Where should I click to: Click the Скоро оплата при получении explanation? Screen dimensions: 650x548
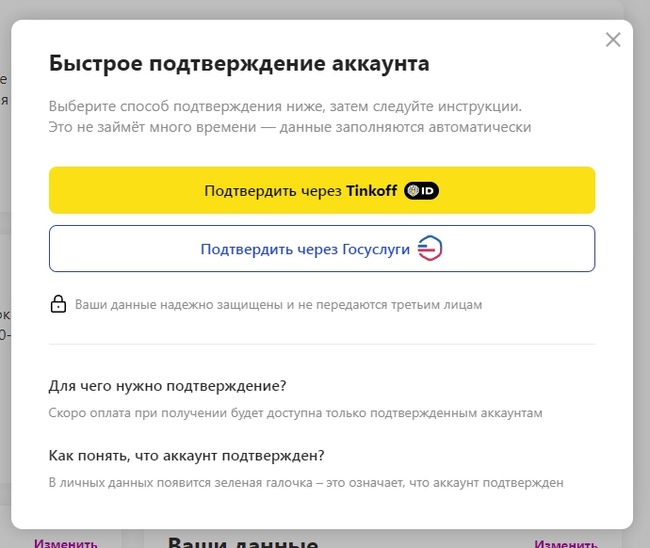click(x=295, y=413)
